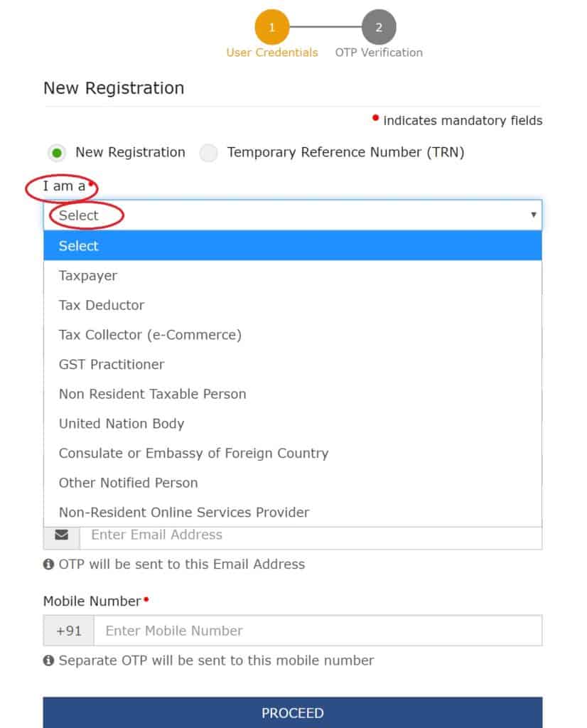Select Temporary Reference Number (TRN) radio button
The width and height of the screenshot is (587, 728).
[208, 153]
